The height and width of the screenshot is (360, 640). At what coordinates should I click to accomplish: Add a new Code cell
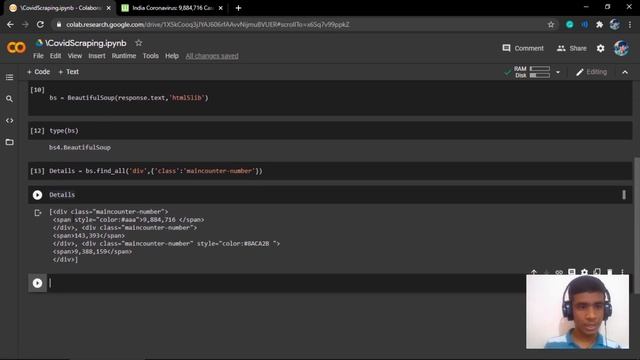coord(38,72)
